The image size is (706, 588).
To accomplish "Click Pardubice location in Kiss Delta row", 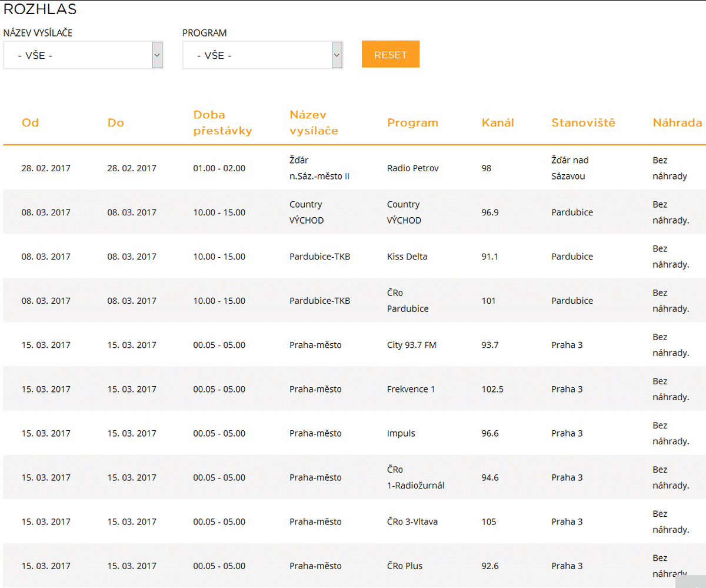I will (572, 257).
